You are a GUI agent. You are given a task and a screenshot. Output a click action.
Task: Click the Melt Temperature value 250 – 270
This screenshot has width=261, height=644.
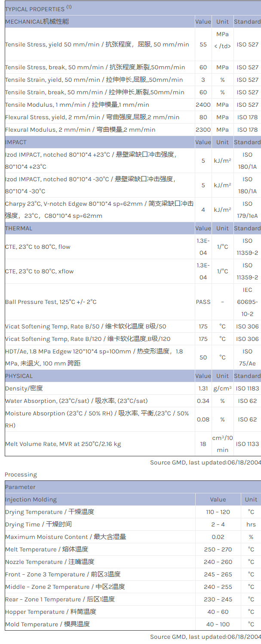point(218,549)
